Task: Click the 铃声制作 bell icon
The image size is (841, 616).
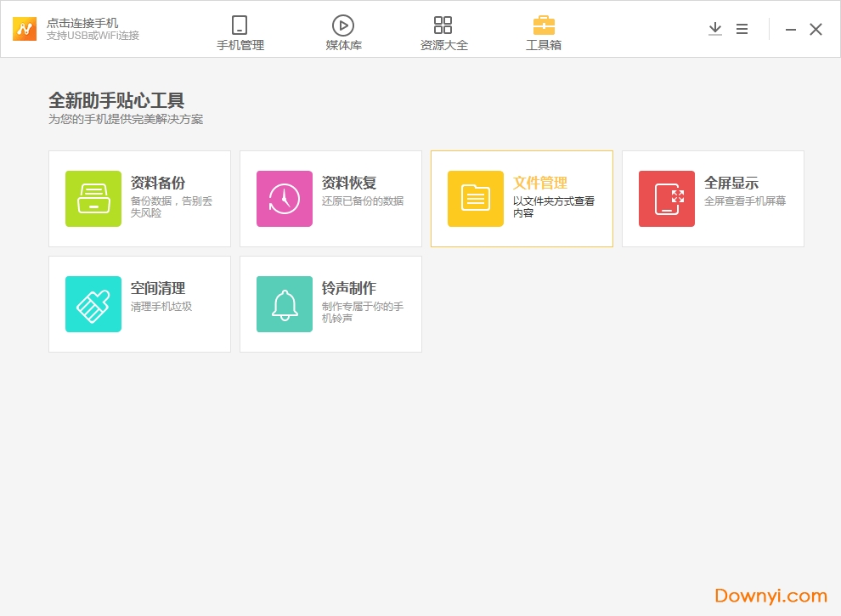Action: pyautogui.click(x=285, y=304)
